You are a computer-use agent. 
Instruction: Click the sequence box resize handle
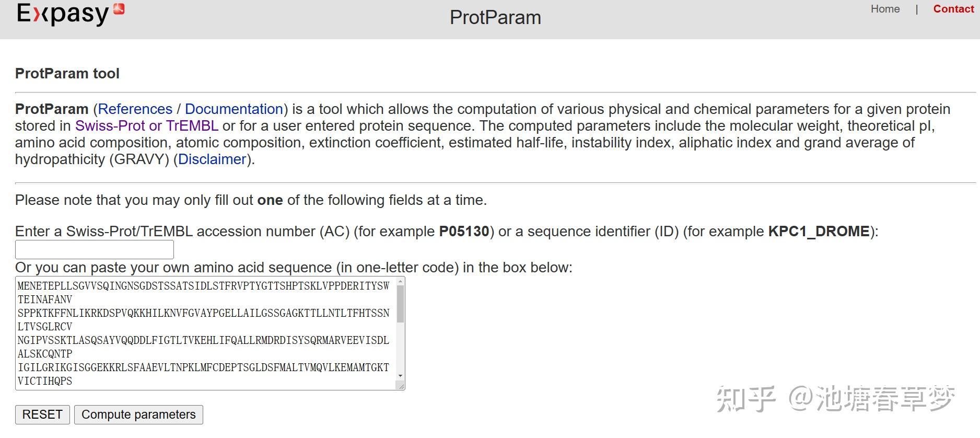401,386
